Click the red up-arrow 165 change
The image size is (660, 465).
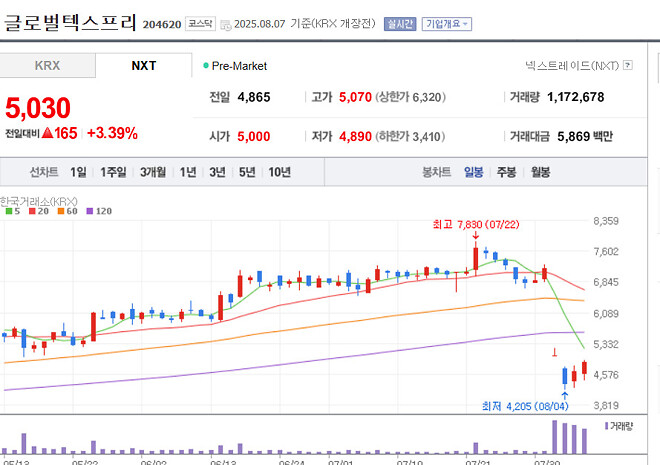pyautogui.click(x=59, y=133)
